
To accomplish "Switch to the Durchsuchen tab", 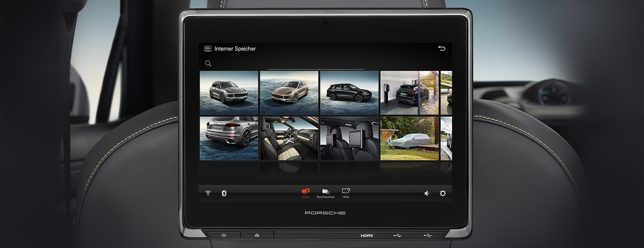I will [326, 193].
